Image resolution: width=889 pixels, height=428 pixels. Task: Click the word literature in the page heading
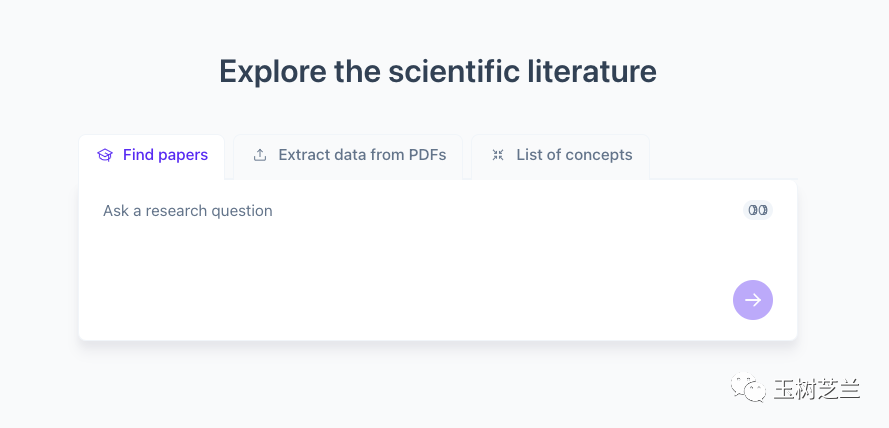coord(592,71)
